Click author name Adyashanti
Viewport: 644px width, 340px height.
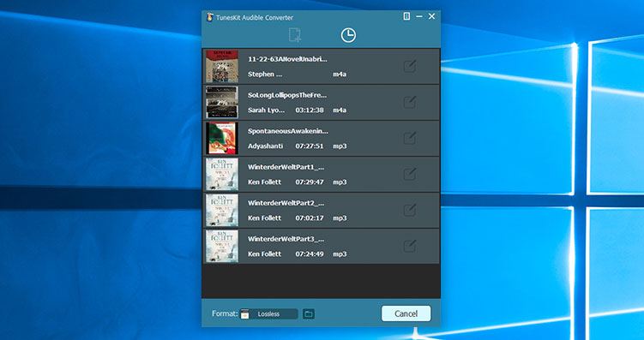pos(265,146)
